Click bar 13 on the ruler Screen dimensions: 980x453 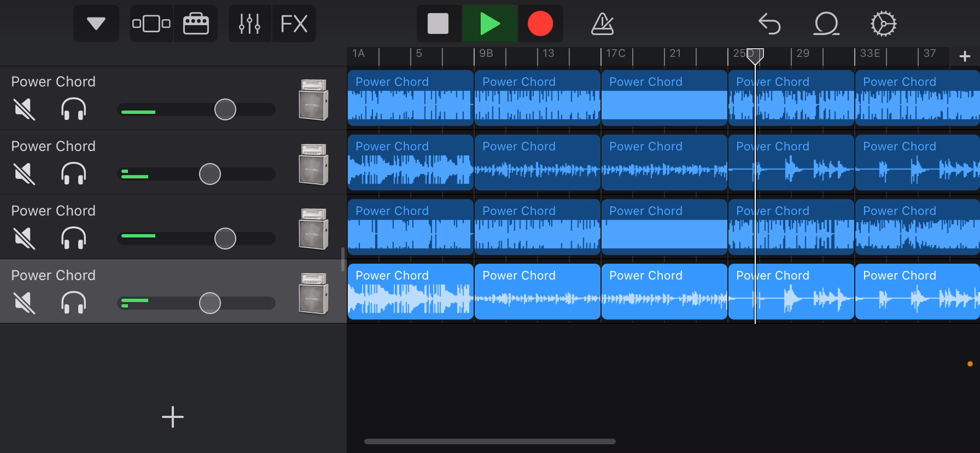click(549, 53)
